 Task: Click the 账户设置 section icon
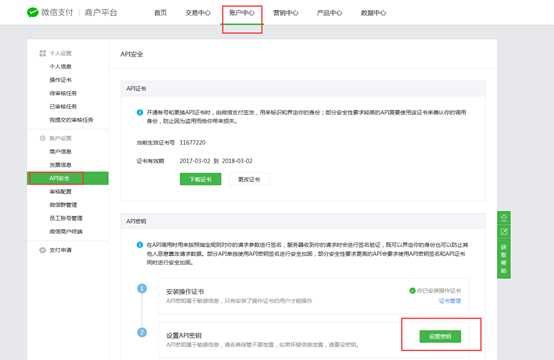[43, 138]
